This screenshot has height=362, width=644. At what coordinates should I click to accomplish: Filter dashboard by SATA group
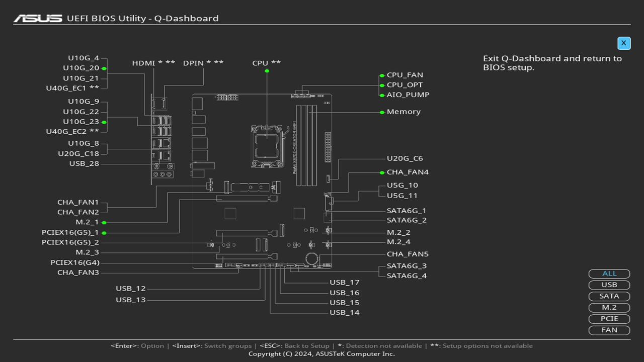pos(609,296)
